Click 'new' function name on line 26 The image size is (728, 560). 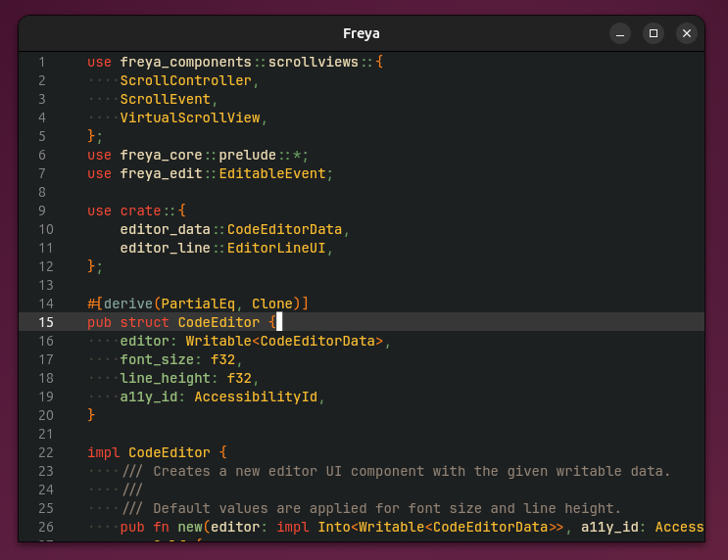(190, 527)
